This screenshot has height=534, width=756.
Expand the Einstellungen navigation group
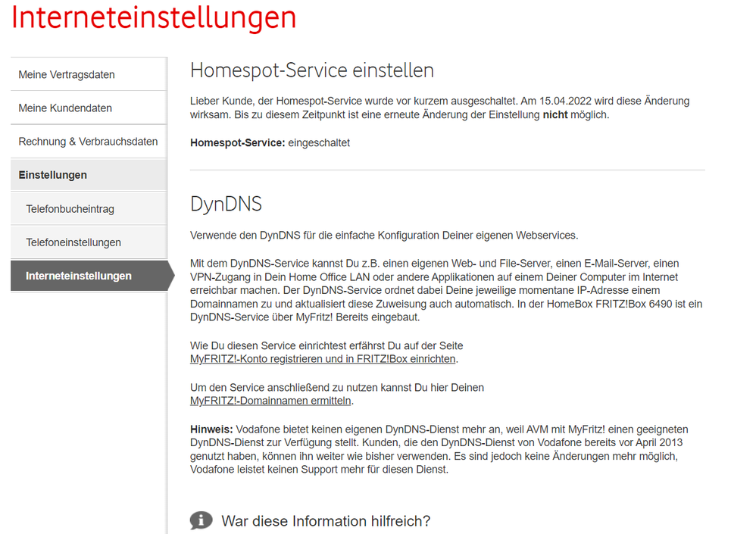click(x=52, y=174)
